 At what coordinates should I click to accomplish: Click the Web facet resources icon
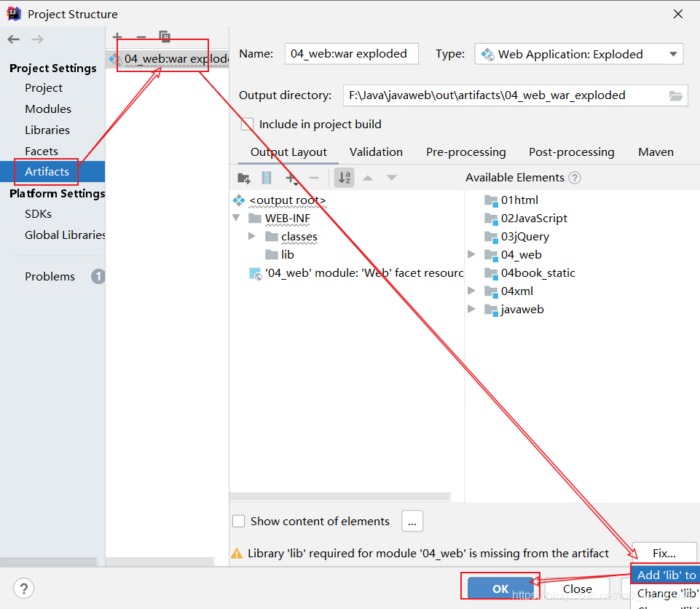256,273
